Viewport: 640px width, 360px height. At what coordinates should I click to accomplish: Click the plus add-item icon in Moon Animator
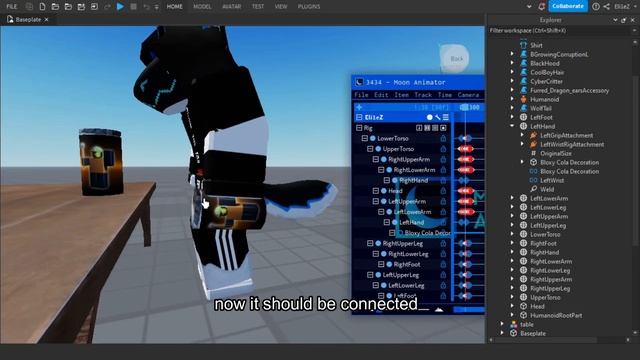359,107
